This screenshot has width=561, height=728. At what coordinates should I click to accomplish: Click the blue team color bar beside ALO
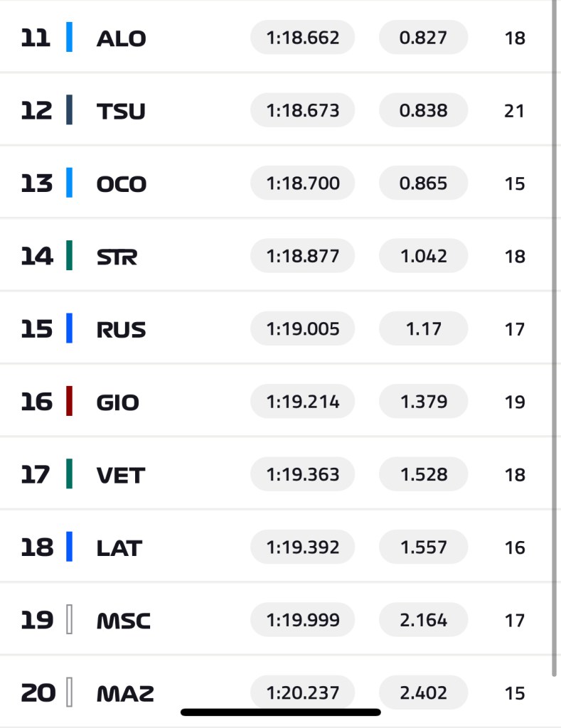pos(69,37)
